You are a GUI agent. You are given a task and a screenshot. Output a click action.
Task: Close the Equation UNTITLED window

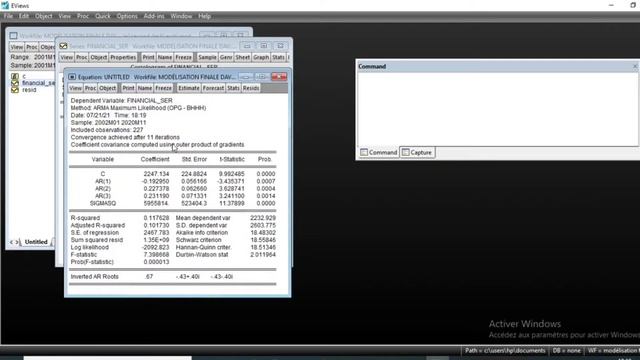[x=279, y=77]
